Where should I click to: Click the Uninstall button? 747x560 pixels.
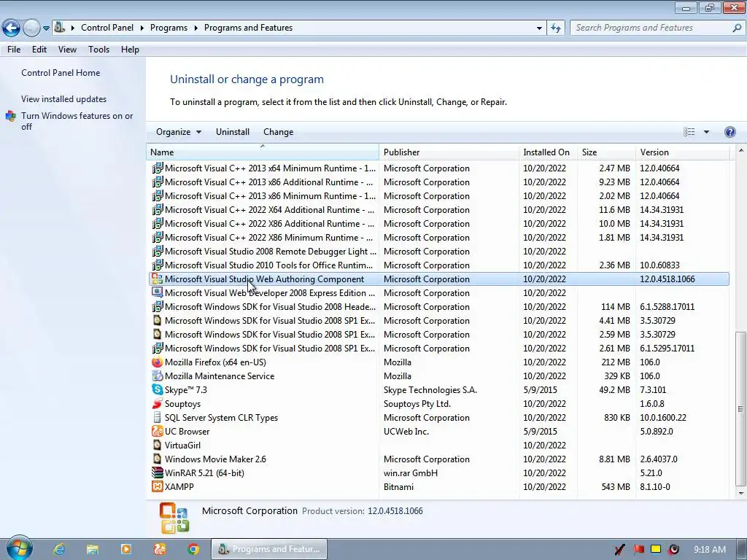click(x=233, y=132)
